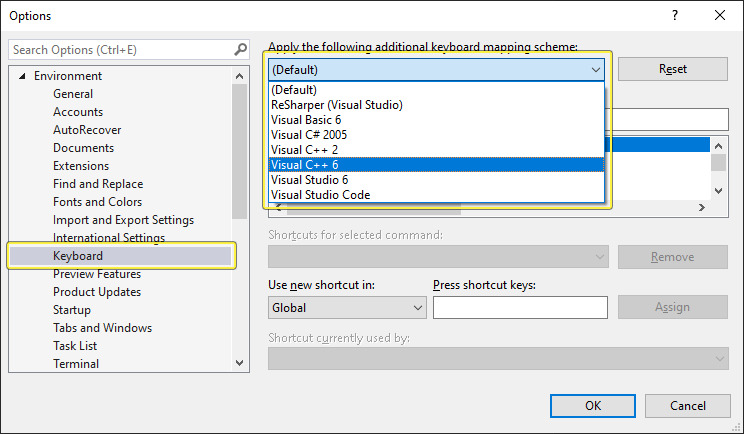Open Product Updates page
Viewport: 744px width, 434px height.
click(x=97, y=292)
